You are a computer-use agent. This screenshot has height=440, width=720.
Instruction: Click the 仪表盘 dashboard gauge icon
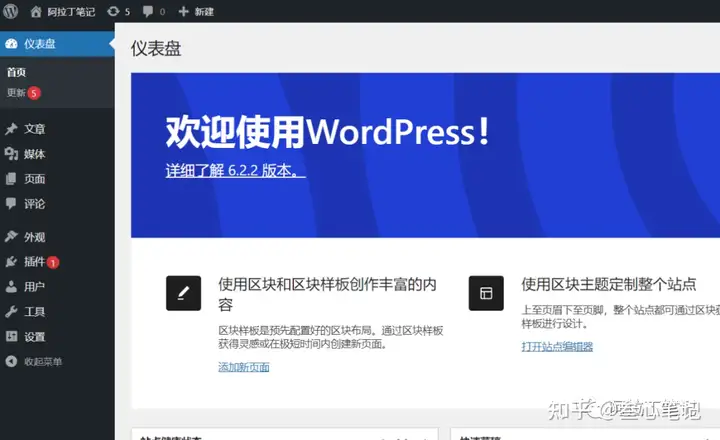click(x=11, y=44)
